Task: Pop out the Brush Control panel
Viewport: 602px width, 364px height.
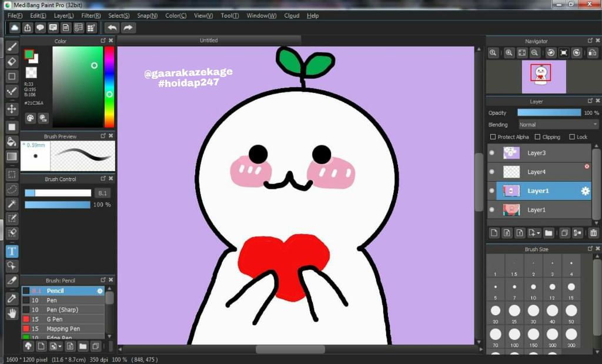Action: (x=103, y=178)
